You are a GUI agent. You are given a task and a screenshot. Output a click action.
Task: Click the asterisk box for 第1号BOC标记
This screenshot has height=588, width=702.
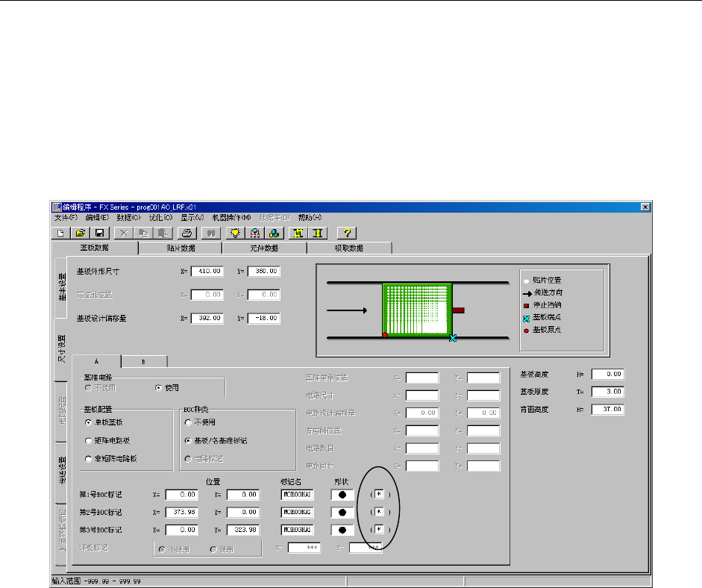(379, 495)
